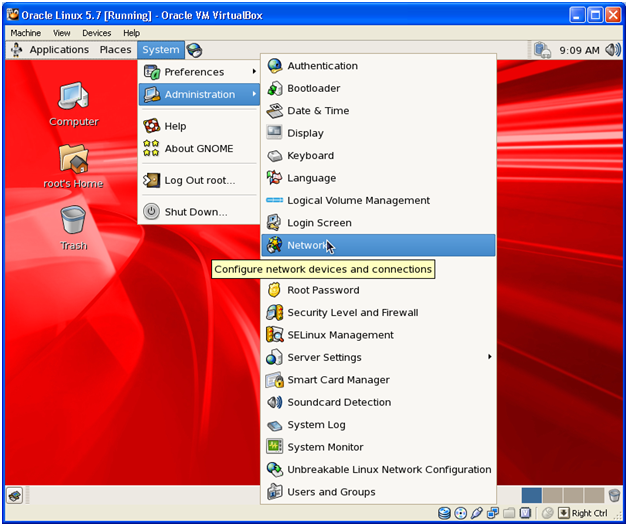Choose Language from Administration menu
Screen dimensions: 628x526
tap(378, 178)
